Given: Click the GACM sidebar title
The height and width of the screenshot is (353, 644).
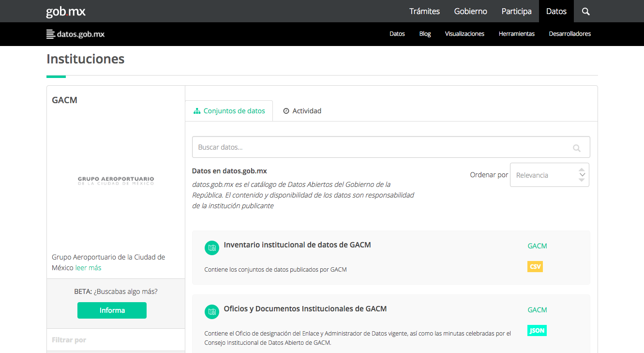Looking at the screenshot, I should pyautogui.click(x=64, y=100).
